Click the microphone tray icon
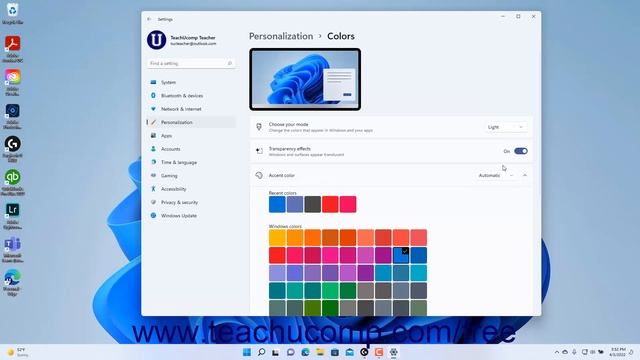Image resolution: width=640 pixels, height=360 pixels. [x=574, y=352]
